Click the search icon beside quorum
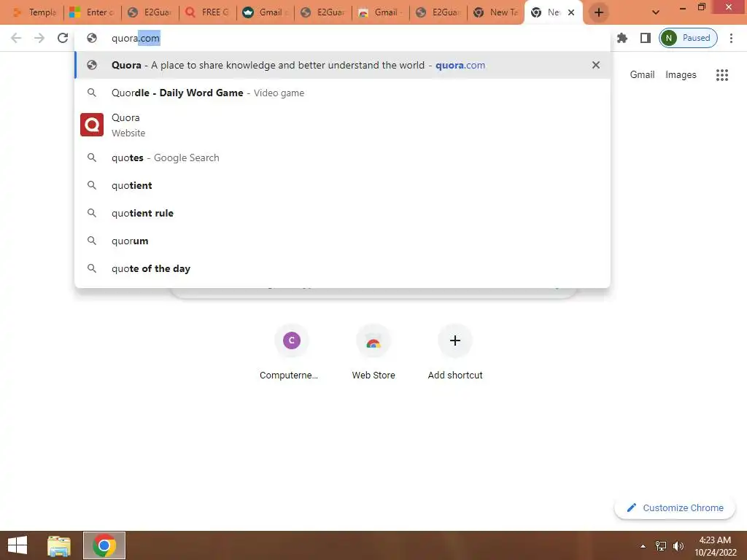Screen dimensions: 747x560 tap(92, 241)
